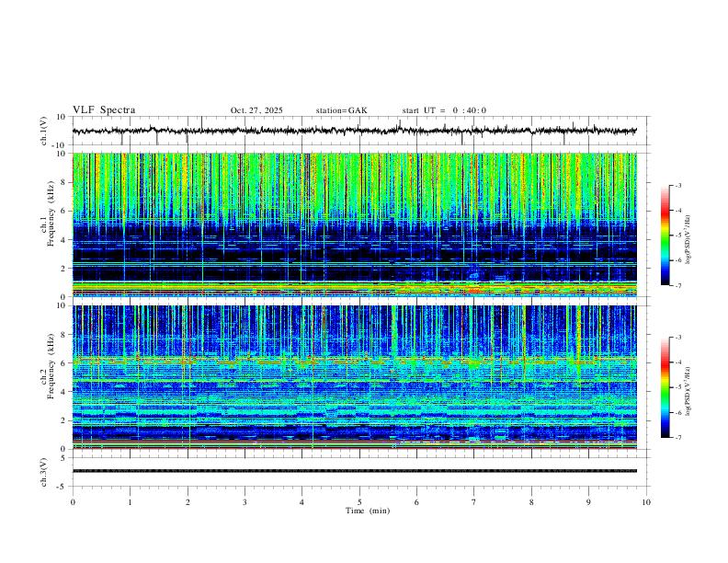728x563 pixels.
Task: Click tick label 5 on the time axis
Action: [359, 502]
